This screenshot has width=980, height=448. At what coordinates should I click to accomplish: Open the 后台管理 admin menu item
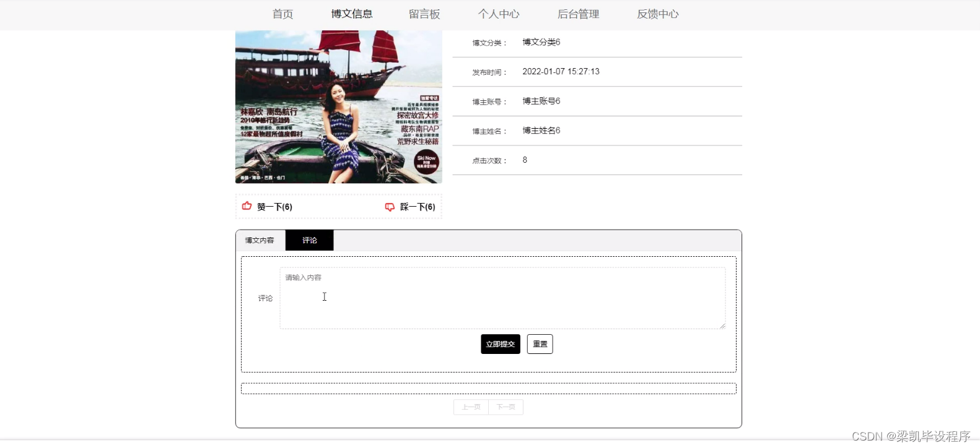pos(579,14)
